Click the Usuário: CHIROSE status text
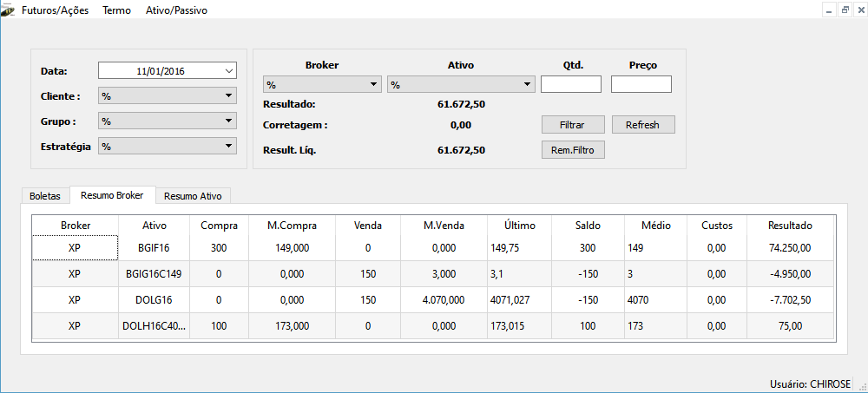868x393 pixels. tap(810, 383)
